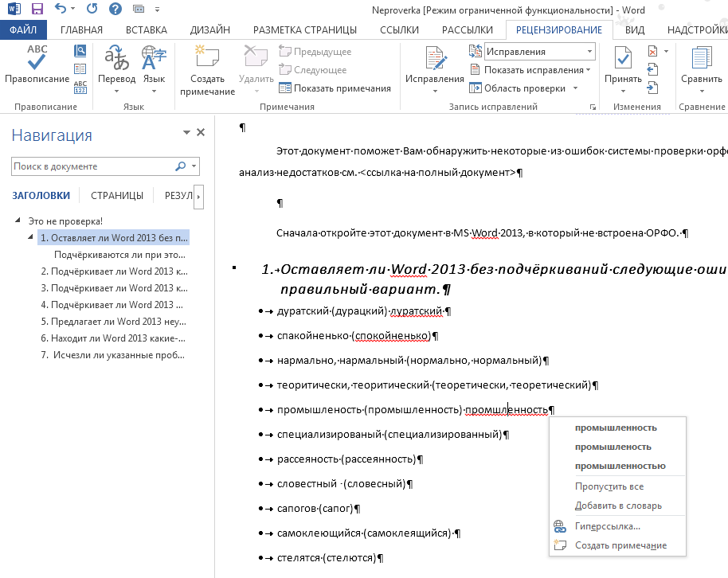Switch to the ГЛАВНАЯ ribbon tab

[x=81, y=29]
